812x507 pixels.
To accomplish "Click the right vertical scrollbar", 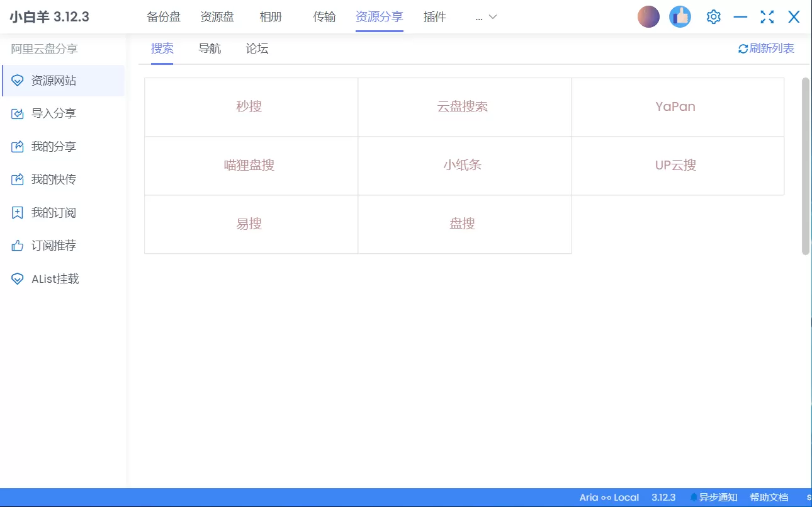I will coord(806,164).
